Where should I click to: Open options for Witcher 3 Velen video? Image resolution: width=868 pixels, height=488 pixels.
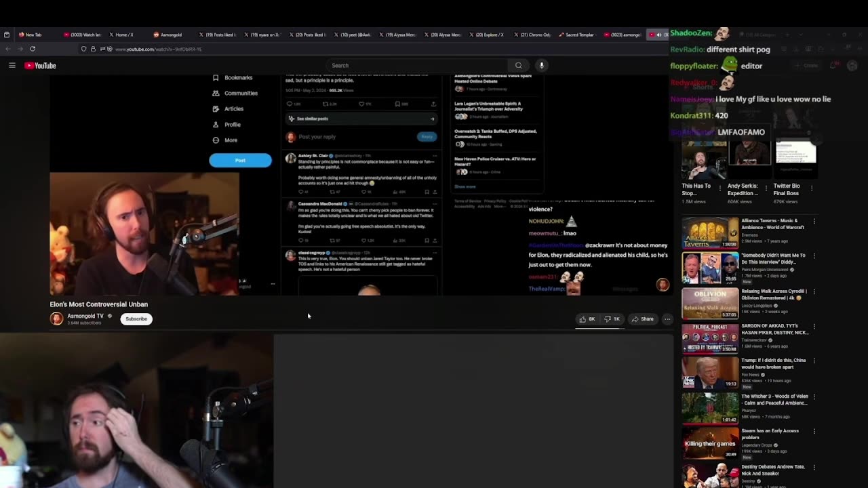pyautogui.click(x=814, y=397)
